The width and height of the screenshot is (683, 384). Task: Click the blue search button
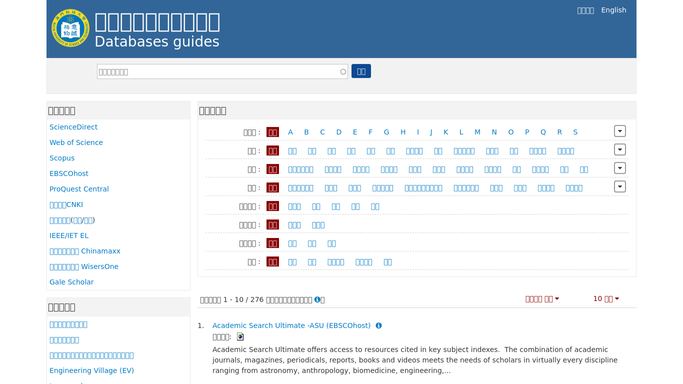point(361,71)
